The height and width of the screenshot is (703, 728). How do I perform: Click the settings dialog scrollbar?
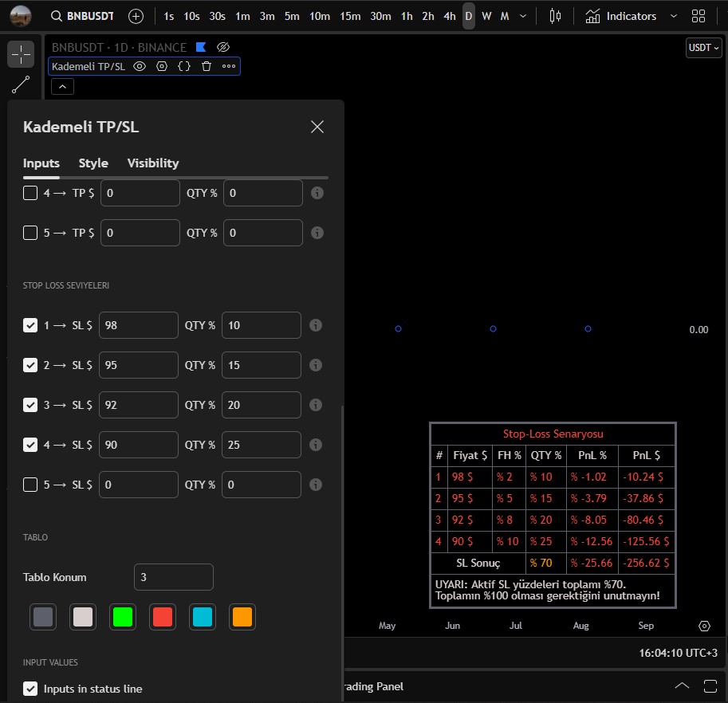(x=342, y=552)
